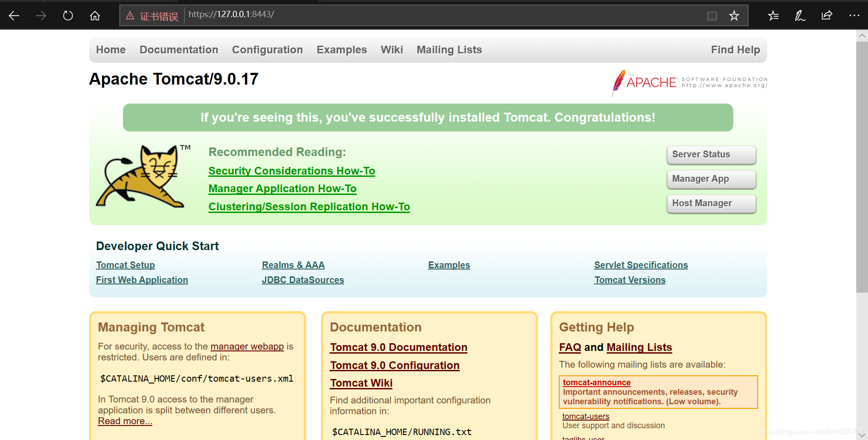Open the Documentation navigation item
This screenshot has width=868, height=440.
pyautogui.click(x=179, y=50)
